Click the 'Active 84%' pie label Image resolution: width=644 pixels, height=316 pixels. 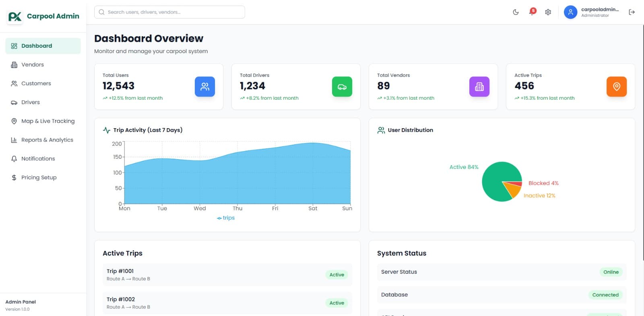(464, 167)
